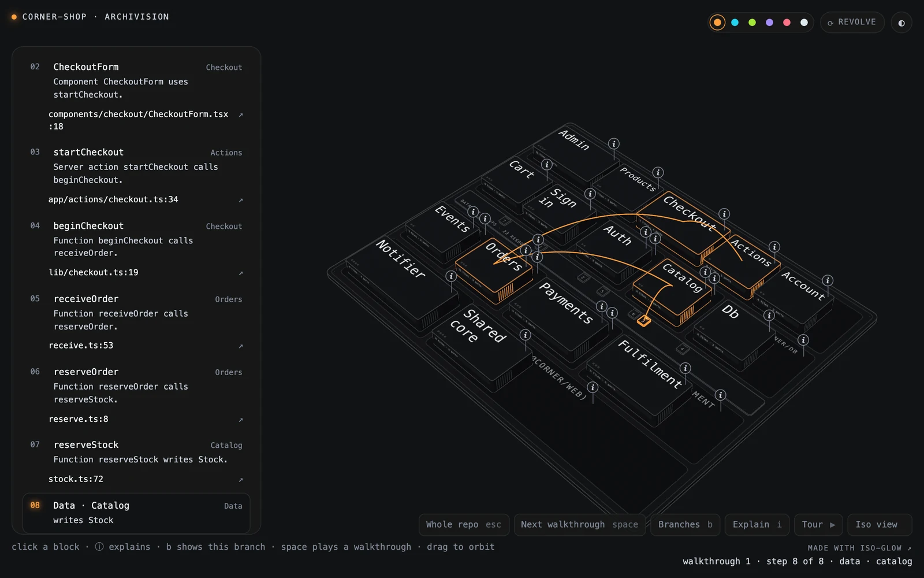924x578 pixels.
Task: Switch to Iso view
Action: point(880,525)
